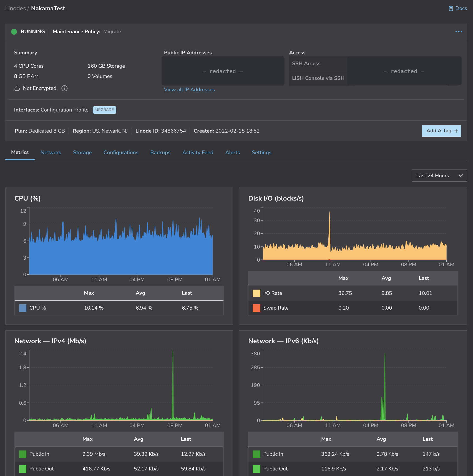The width and height of the screenshot is (473, 476).
Task: Click the Swap Rate Max 0.20 value
Action: click(343, 308)
